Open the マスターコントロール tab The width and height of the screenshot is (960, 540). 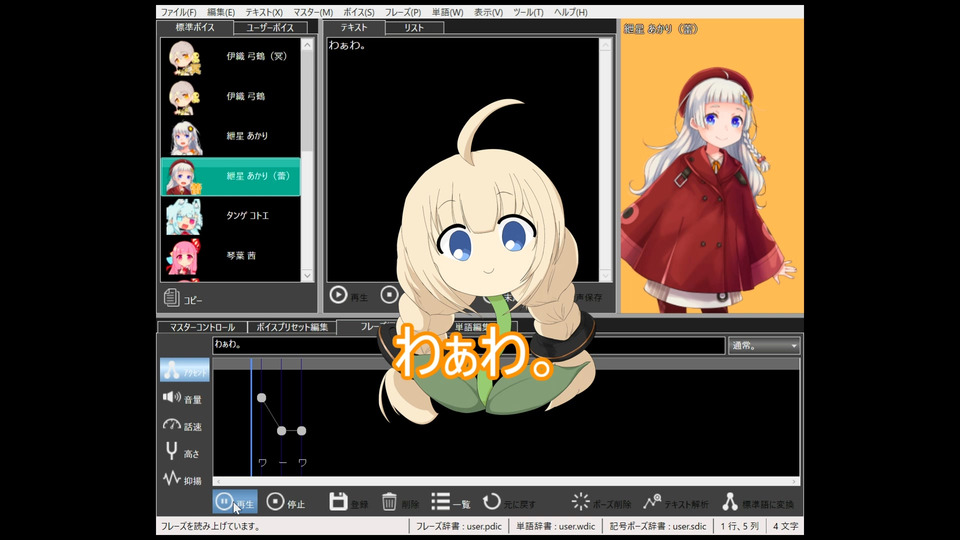(x=202, y=327)
